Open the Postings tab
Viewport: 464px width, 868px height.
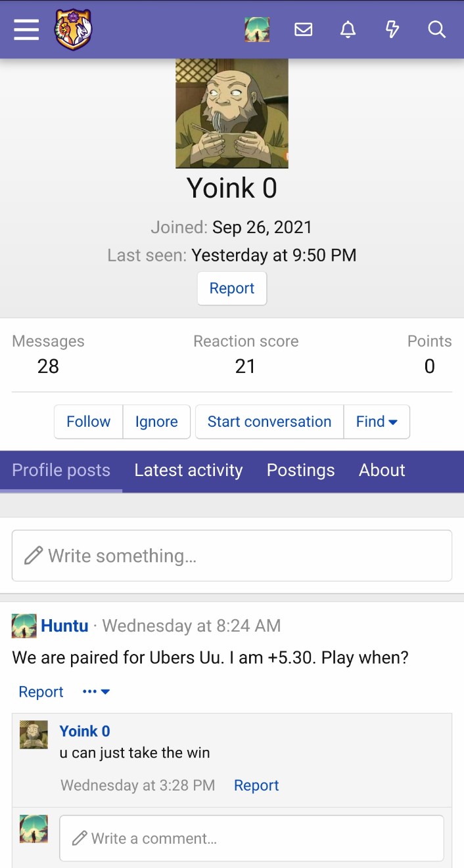[300, 470]
